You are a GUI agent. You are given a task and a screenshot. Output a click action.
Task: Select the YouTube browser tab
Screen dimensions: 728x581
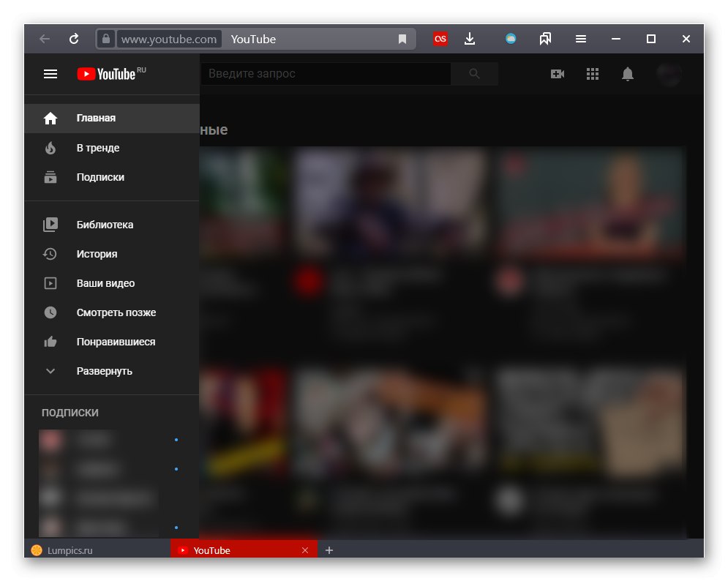[244, 550]
